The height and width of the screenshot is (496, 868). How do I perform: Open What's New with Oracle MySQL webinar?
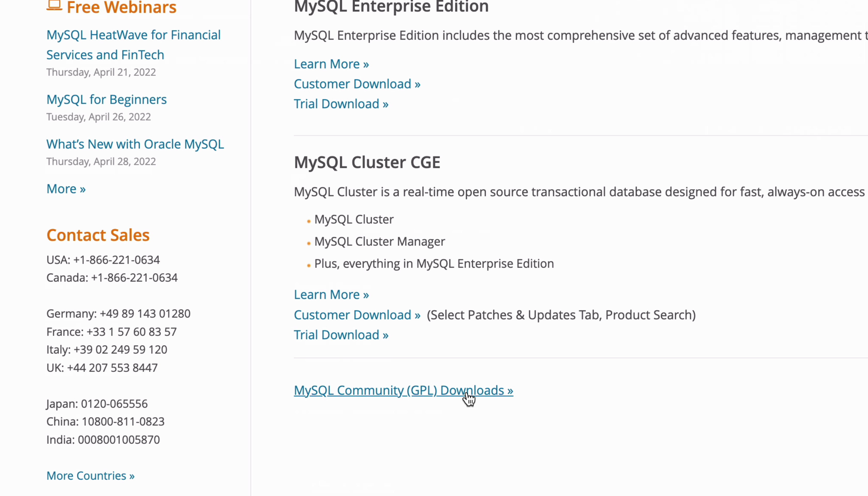135,144
